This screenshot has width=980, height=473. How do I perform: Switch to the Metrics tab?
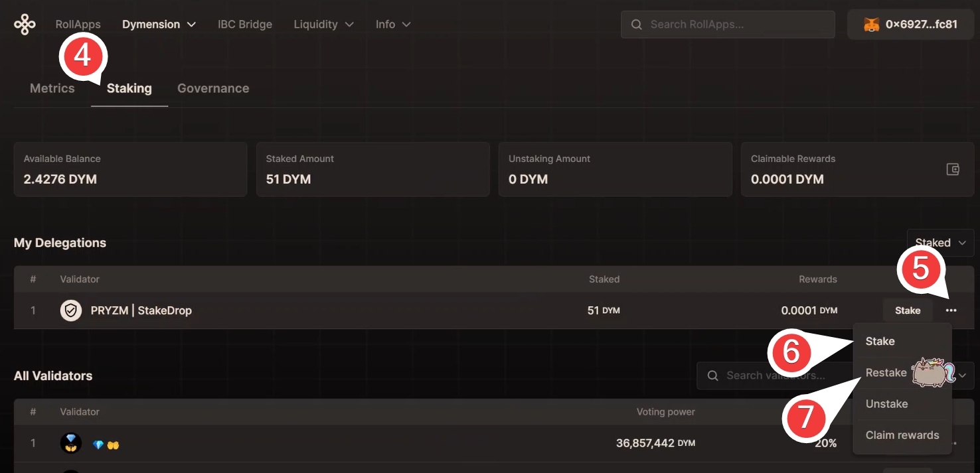click(52, 88)
